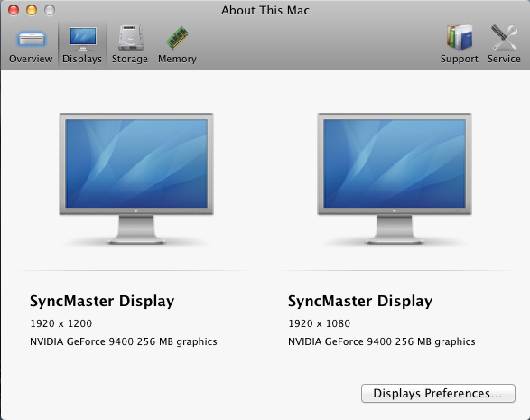Click NVIDIA GeForce text under 1920 x 1080
This screenshot has width=530, height=420.
coord(382,341)
